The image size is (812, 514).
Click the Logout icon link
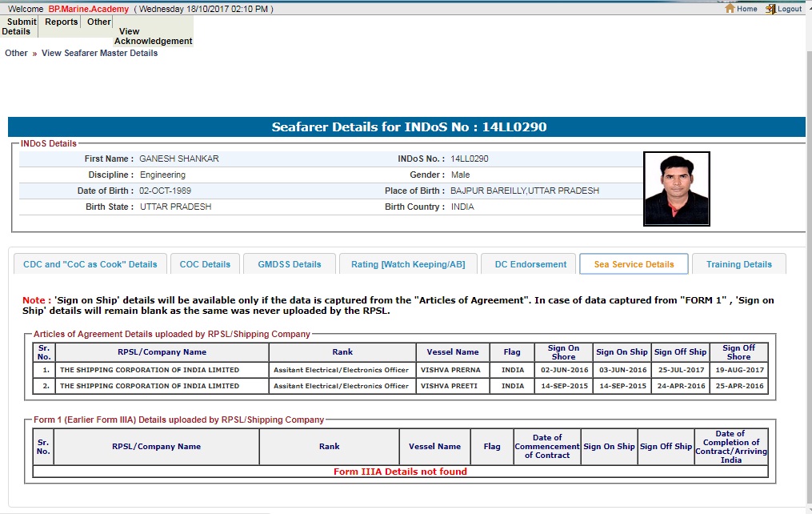pos(783,9)
